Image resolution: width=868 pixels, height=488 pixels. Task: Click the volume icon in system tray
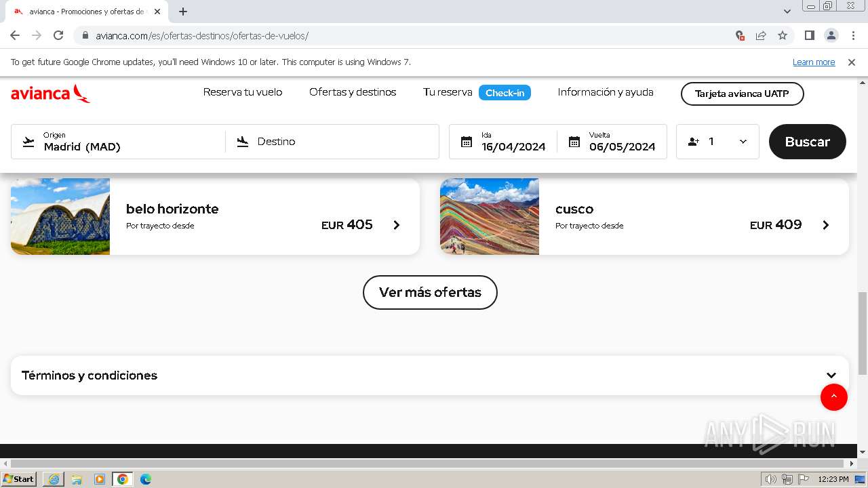tap(770, 479)
